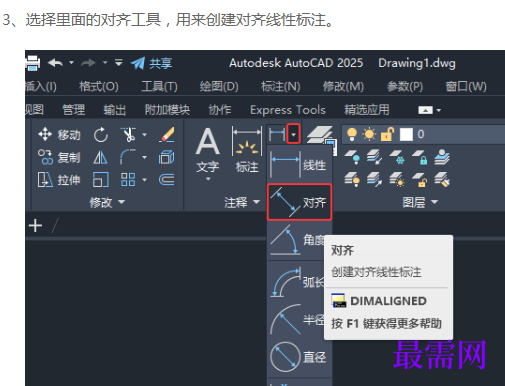
Task: Click the white layer color swatch
Action: [406, 134]
